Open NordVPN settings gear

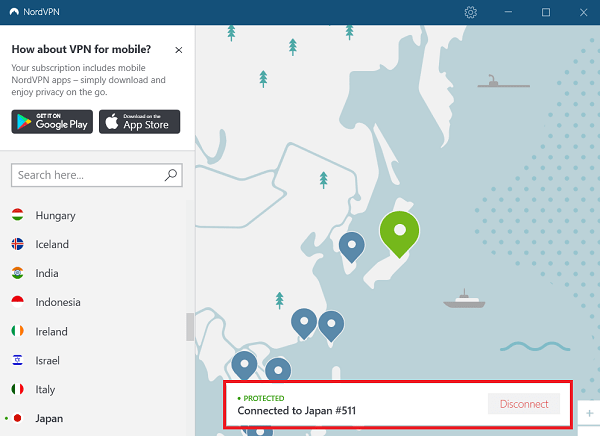click(471, 12)
